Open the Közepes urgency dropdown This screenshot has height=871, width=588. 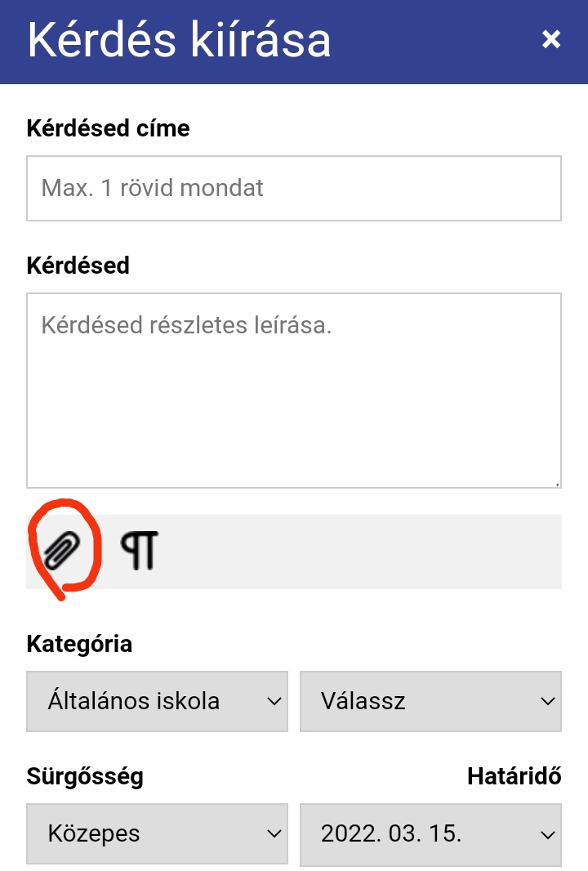pyautogui.click(x=157, y=834)
